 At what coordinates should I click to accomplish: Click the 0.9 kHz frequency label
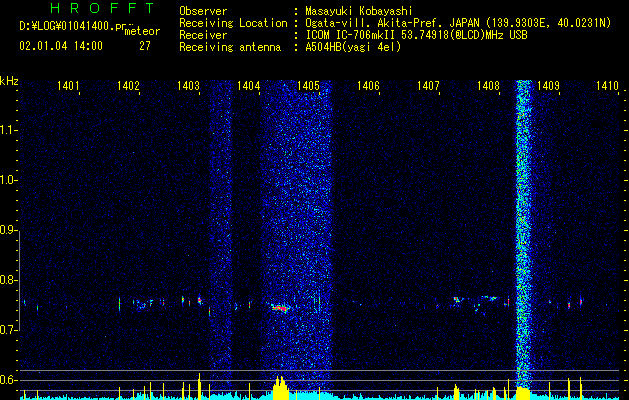tap(8, 230)
